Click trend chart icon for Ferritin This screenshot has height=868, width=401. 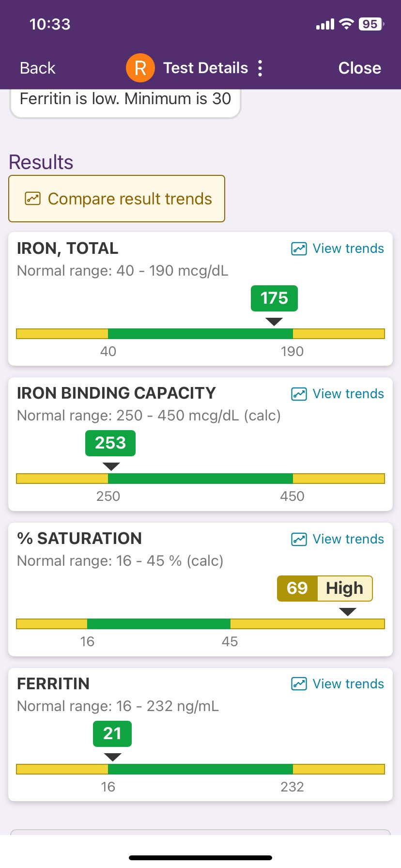click(299, 684)
